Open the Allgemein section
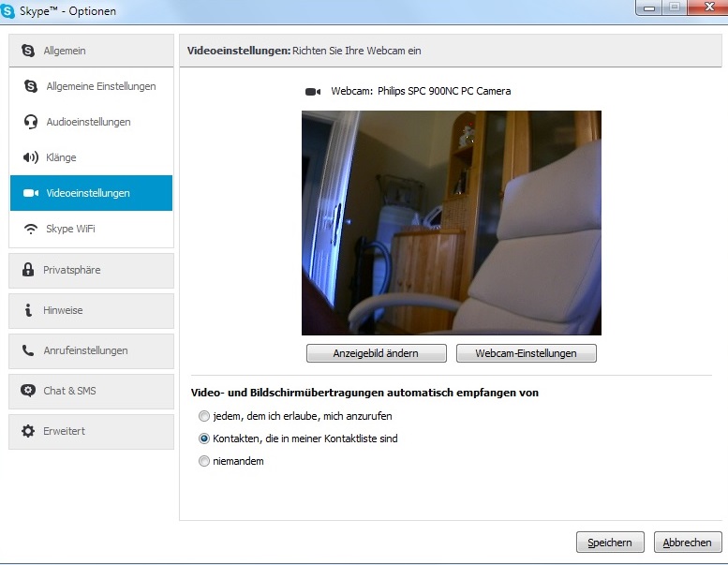The height and width of the screenshot is (565, 728). (x=91, y=51)
